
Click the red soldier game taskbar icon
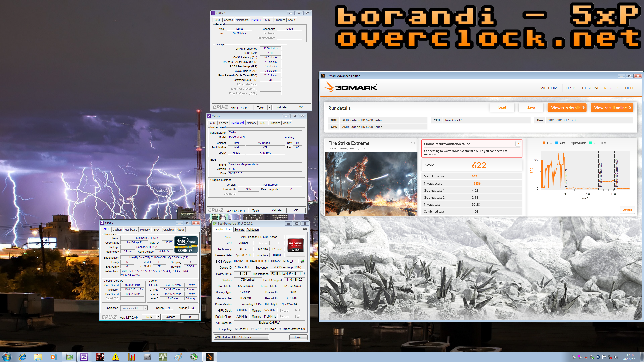[100, 357]
